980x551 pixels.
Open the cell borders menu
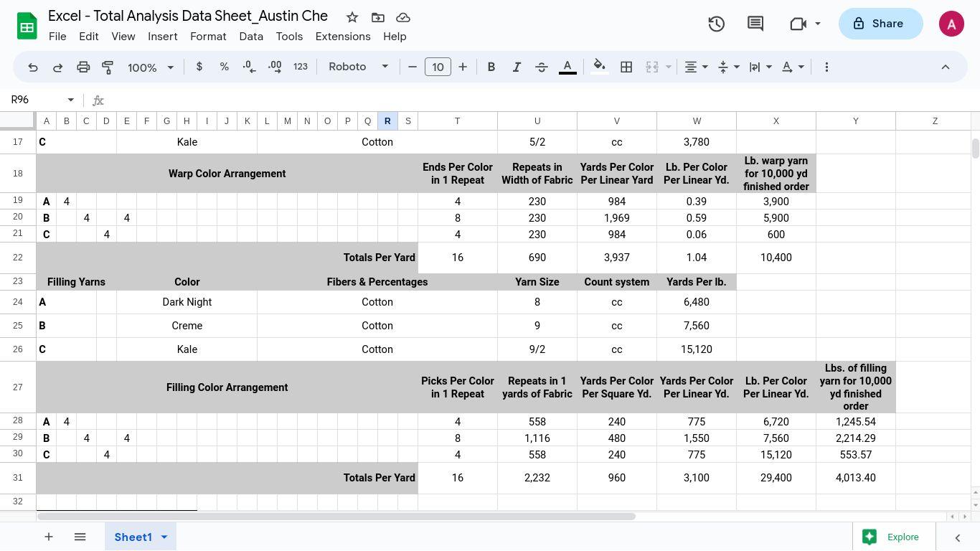(x=626, y=67)
